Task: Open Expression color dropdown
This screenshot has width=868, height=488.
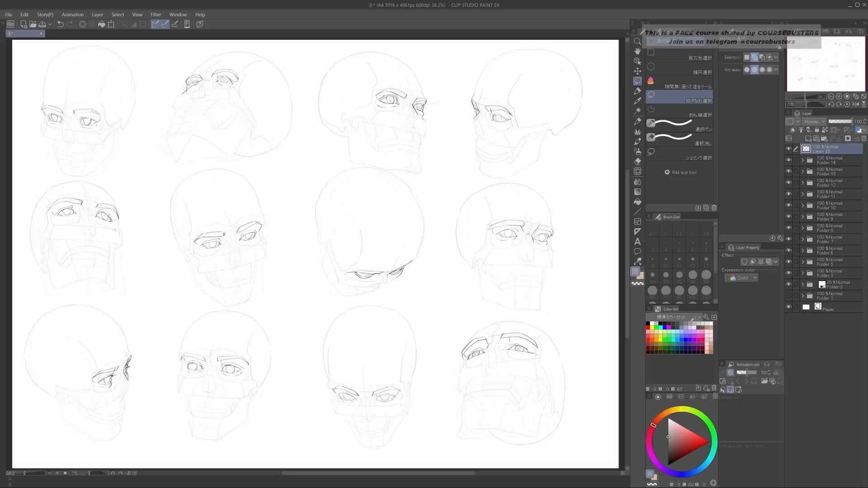Action: point(741,278)
